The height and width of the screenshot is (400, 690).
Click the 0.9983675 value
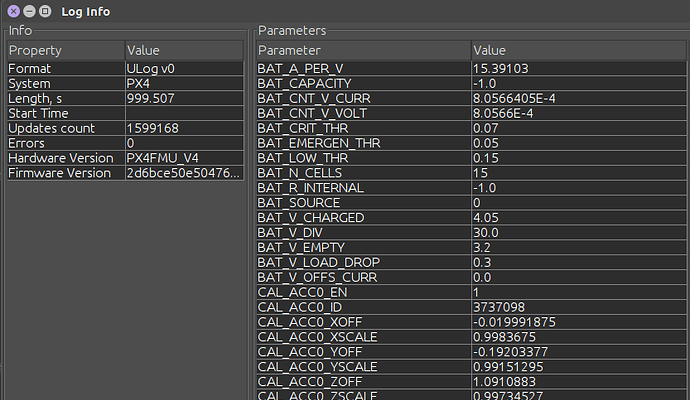coord(579,338)
